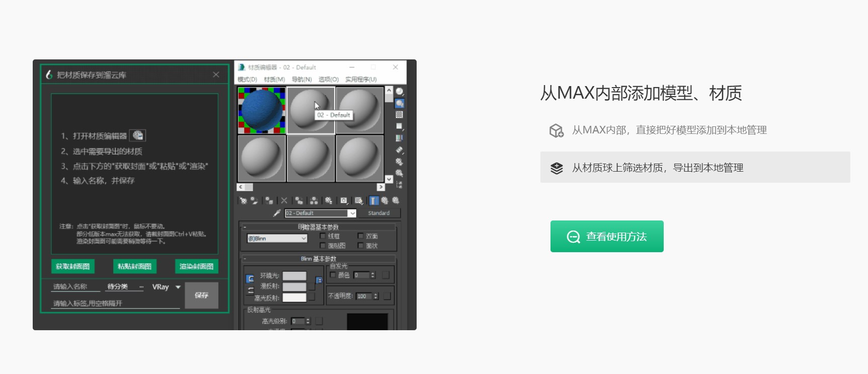Click the put to library icon
Viewport: 868px width, 374px height.
click(x=328, y=200)
